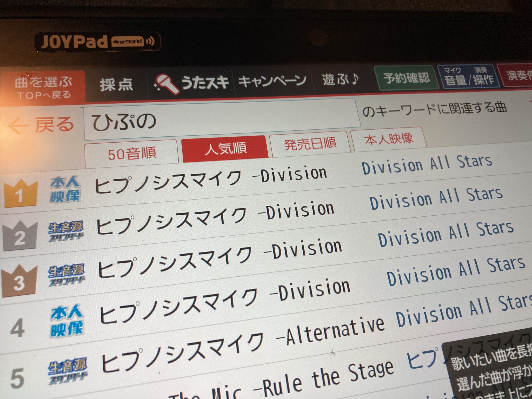Tap the 生音源スタンダード badge on rank 3 row
532x399 pixels.
(x=66, y=275)
